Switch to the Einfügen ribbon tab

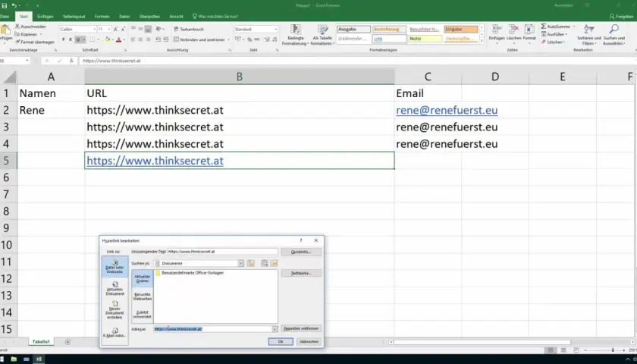click(45, 17)
